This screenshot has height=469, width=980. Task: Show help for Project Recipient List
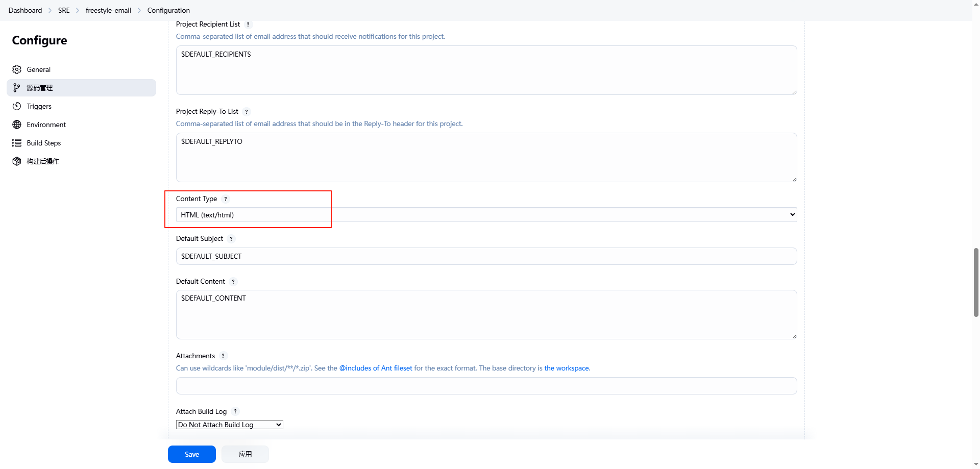[x=248, y=24]
